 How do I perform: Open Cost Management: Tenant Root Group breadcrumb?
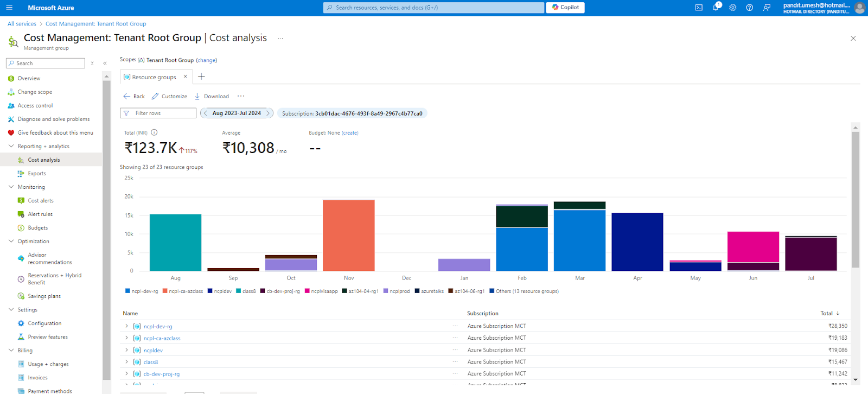pos(95,24)
